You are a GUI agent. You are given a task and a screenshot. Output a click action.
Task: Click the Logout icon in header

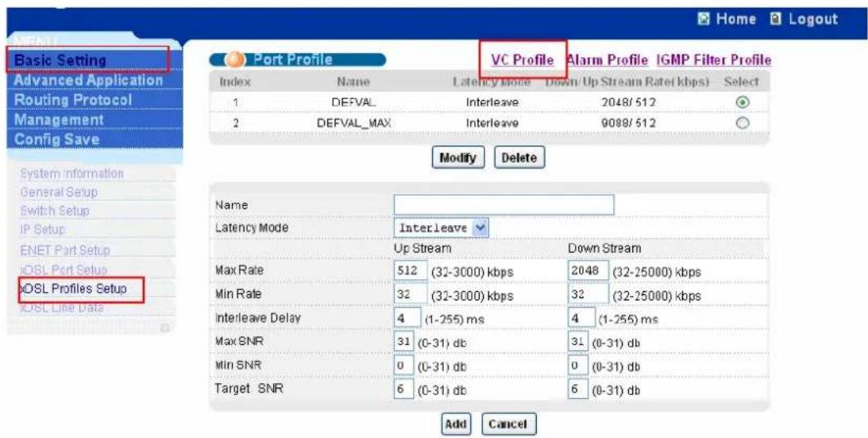tap(777, 19)
